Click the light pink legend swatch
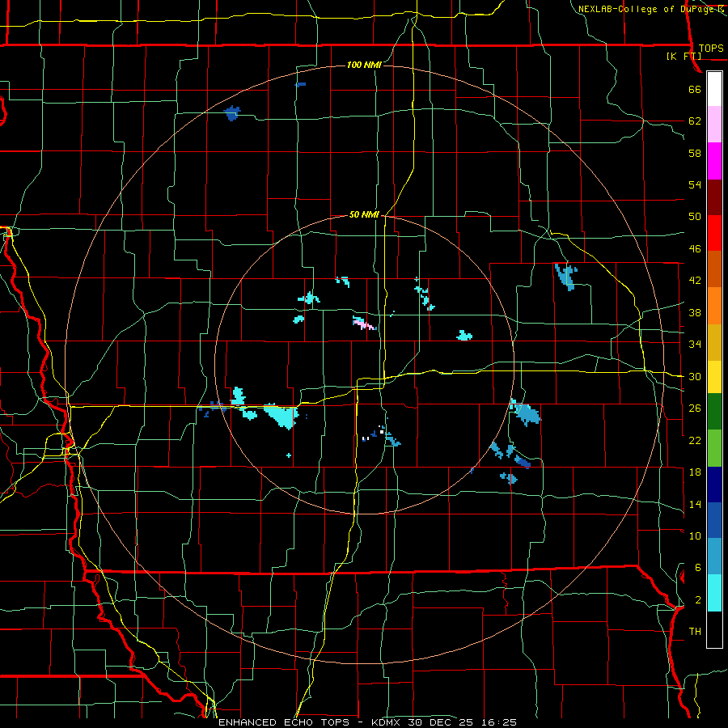 714,125
